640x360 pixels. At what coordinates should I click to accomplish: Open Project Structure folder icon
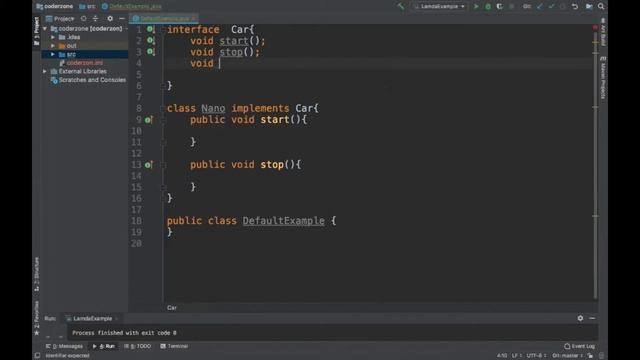(589, 7)
